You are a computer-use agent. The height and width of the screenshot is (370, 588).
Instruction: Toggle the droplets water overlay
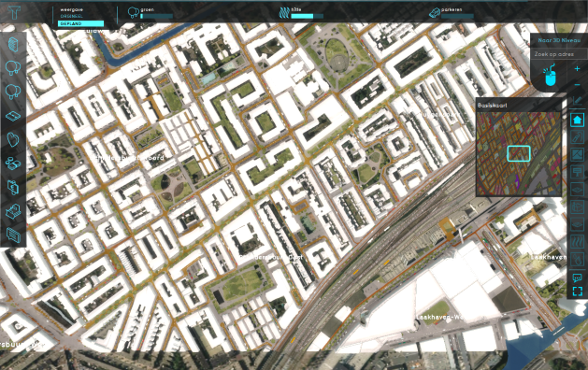click(x=577, y=260)
